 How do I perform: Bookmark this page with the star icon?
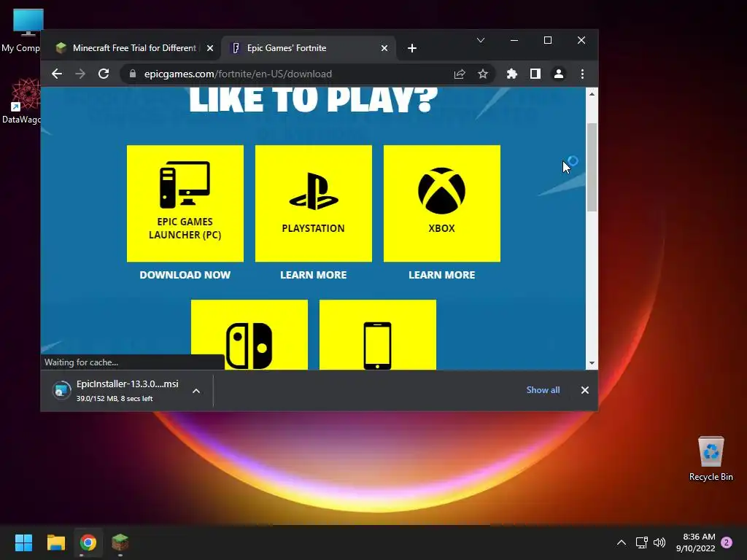(483, 74)
